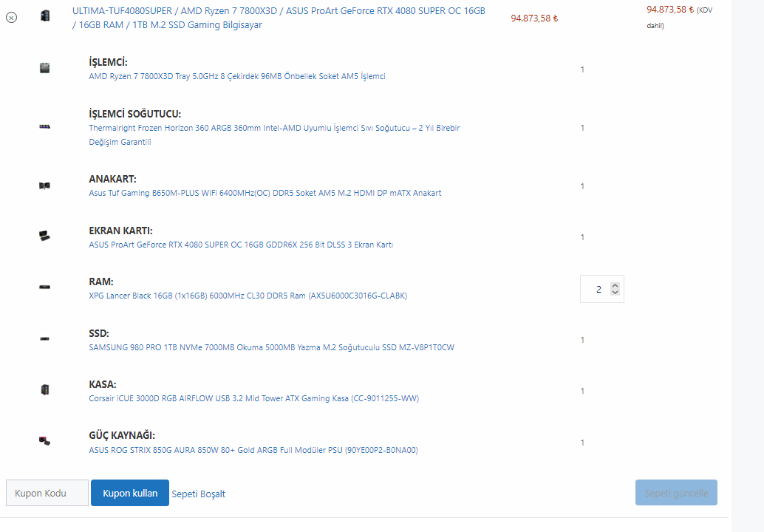The width and height of the screenshot is (764, 532).
Task: Click the GÜÇ KAYNAĞI: heading text
Action: tap(122, 435)
